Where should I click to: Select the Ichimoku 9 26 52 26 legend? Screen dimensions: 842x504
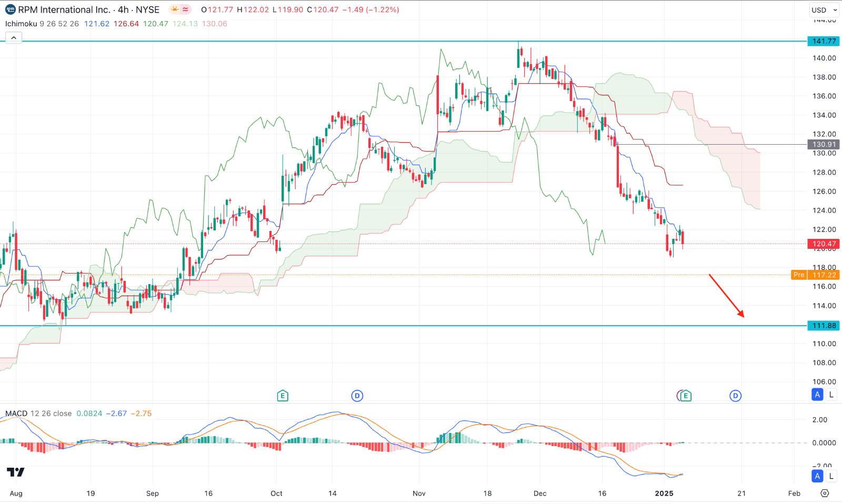(42, 24)
